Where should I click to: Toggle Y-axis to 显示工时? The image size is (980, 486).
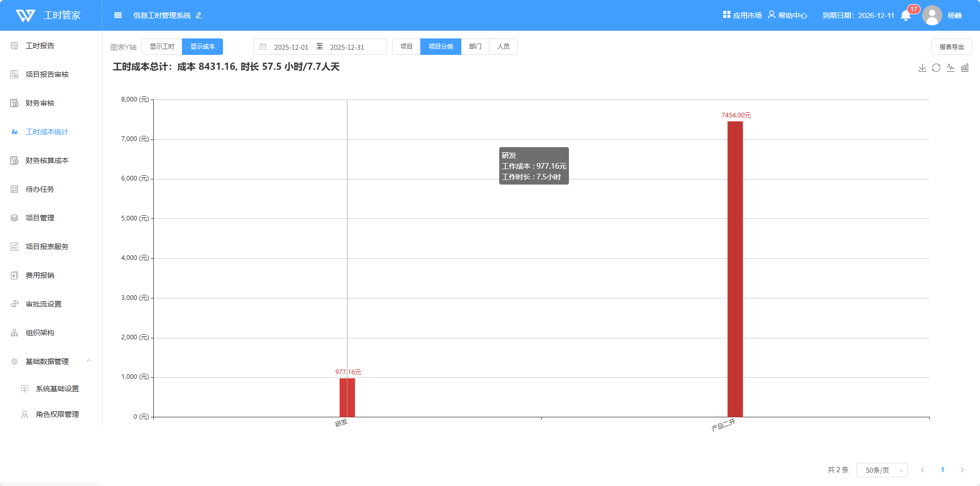coord(162,47)
